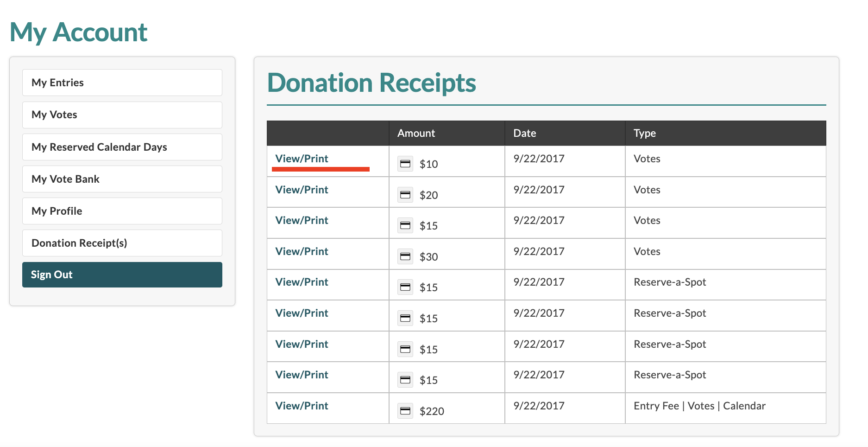Select My Vote Bank menu item

click(x=122, y=179)
